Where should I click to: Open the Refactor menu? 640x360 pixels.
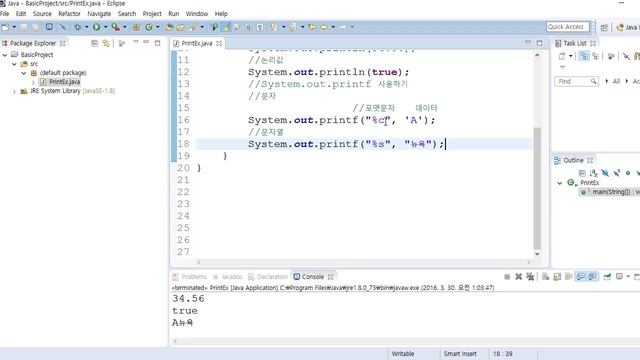click(x=69, y=14)
